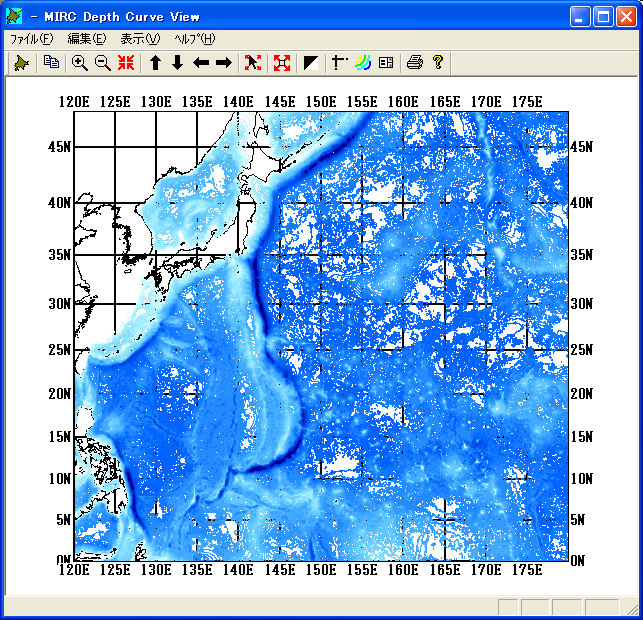This screenshot has height=620, width=643.
Task: Click the zoom out magnifier icon
Action: pos(102,63)
